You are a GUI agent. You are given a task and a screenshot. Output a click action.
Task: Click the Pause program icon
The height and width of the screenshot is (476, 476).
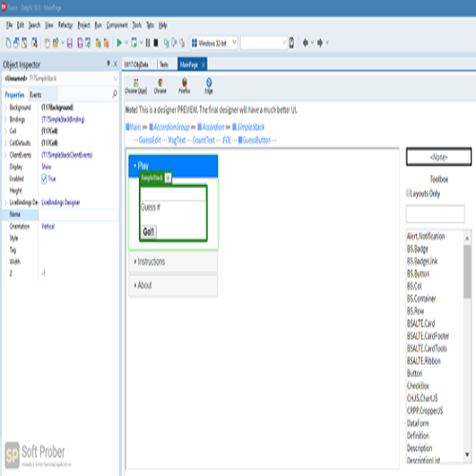tap(148, 43)
